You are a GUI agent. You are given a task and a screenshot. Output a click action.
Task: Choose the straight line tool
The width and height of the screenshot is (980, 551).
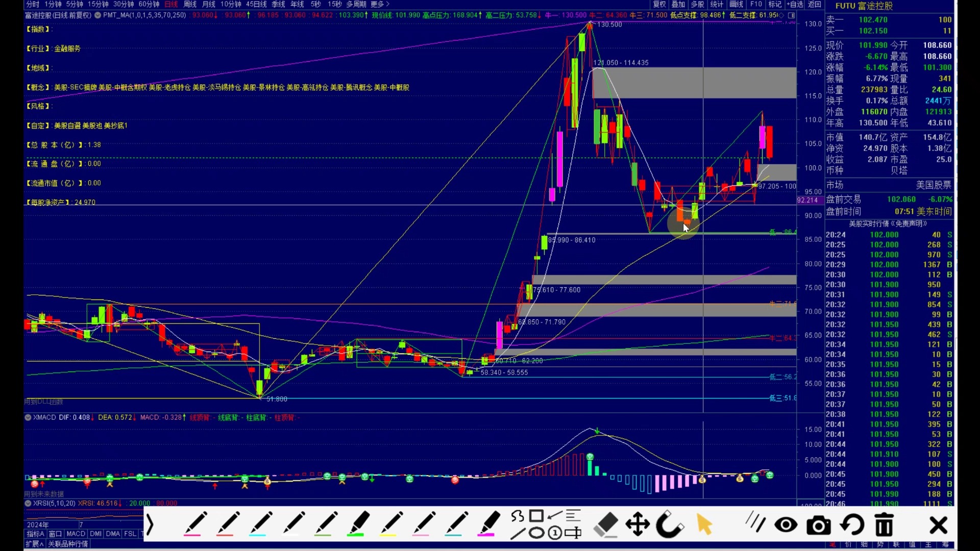pyautogui.click(x=518, y=534)
